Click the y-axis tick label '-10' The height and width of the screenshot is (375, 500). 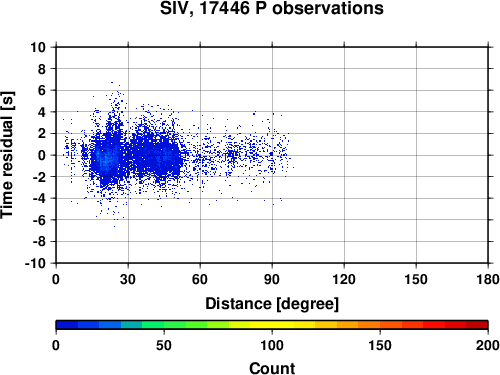point(35,263)
